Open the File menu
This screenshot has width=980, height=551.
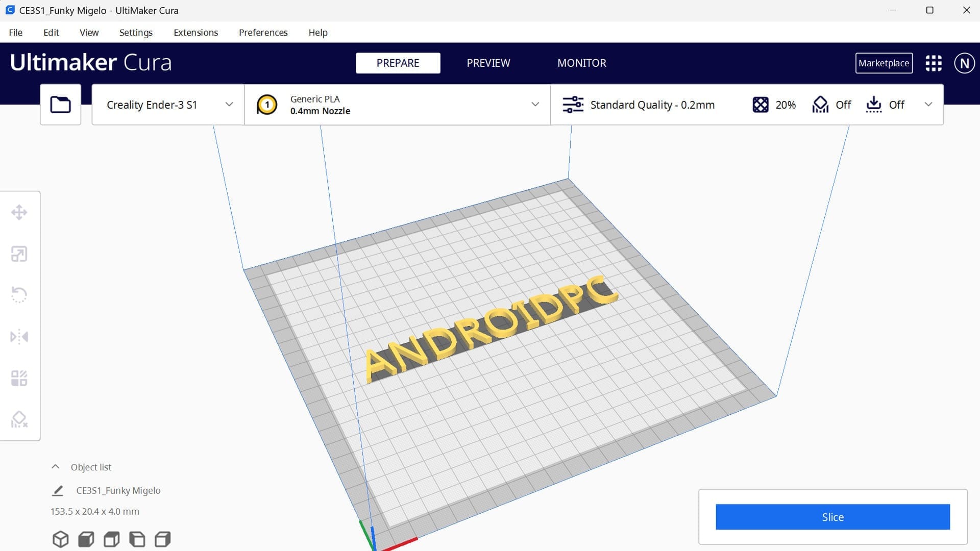click(x=16, y=32)
